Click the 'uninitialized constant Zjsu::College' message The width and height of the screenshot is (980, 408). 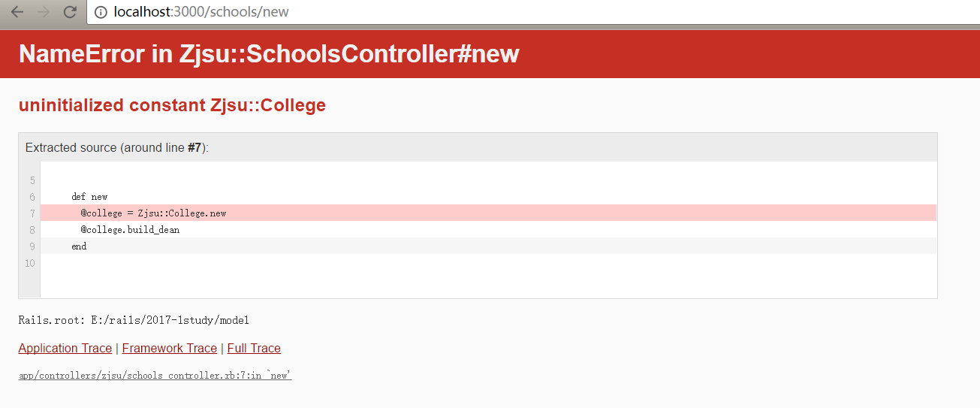(172, 105)
